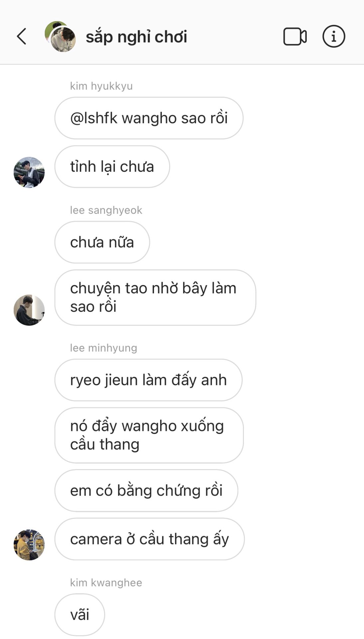Tap the back arrow icon
The height and width of the screenshot is (639, 364).
coord(22,36)
